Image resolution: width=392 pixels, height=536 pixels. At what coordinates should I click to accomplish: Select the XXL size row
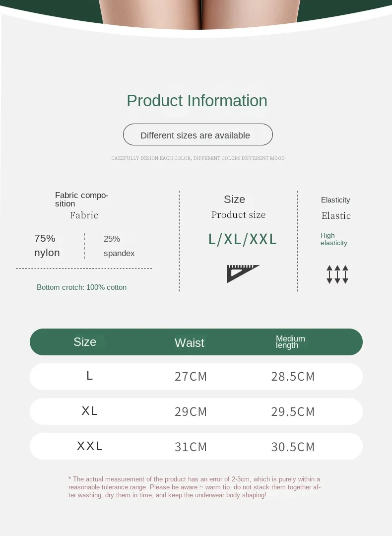tap(196, 446)
